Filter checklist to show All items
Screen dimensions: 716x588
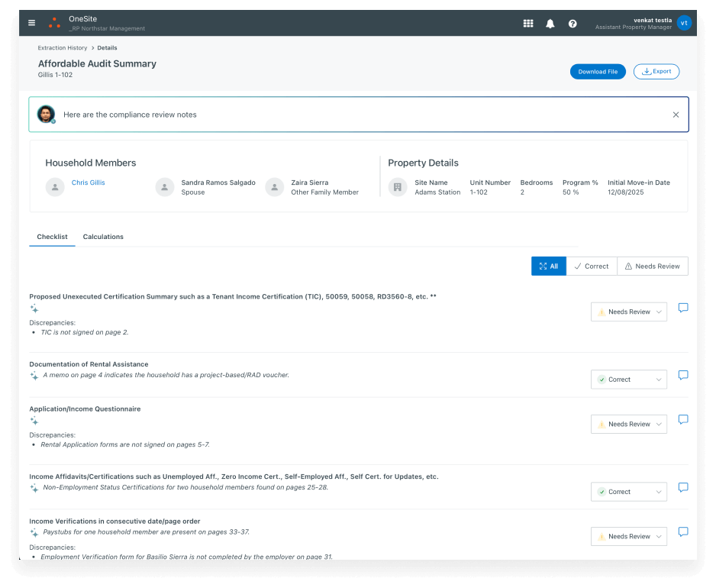coord(549,266)
